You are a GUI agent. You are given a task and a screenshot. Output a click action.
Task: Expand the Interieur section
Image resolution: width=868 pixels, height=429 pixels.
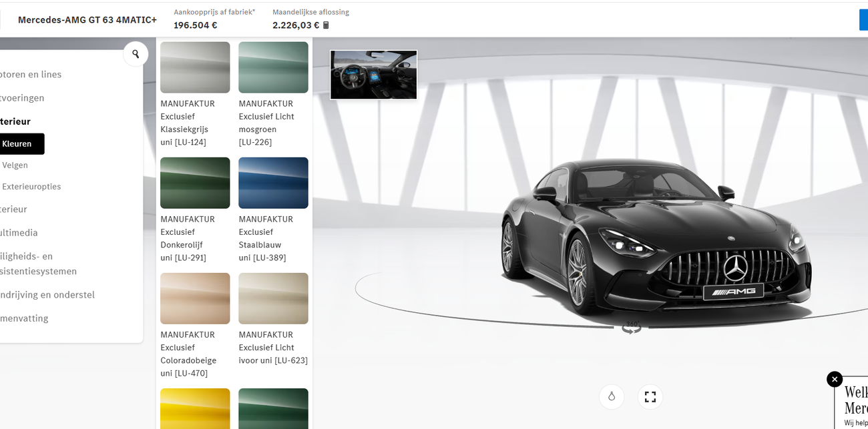(13, 209)
